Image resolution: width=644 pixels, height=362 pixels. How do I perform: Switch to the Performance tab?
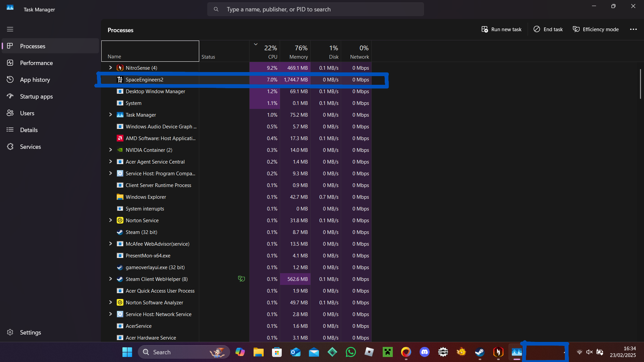coord(36,63)
